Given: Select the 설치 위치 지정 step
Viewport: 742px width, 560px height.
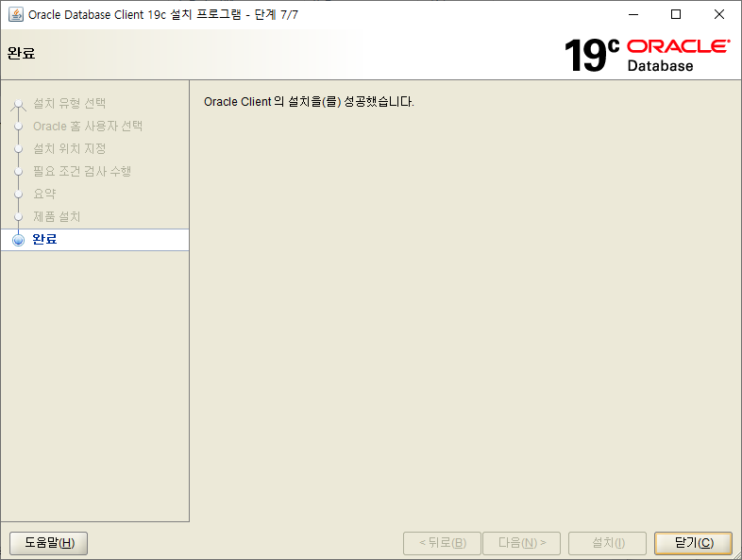Looking at the screenshot, I should pyautogui.click(x=69, y=148).
